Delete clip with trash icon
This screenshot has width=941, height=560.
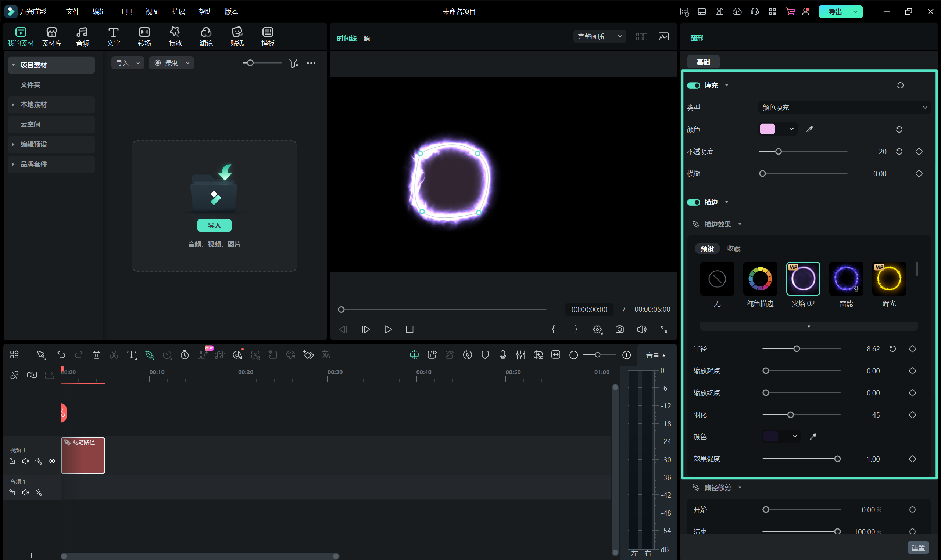(x=96, y=355)
